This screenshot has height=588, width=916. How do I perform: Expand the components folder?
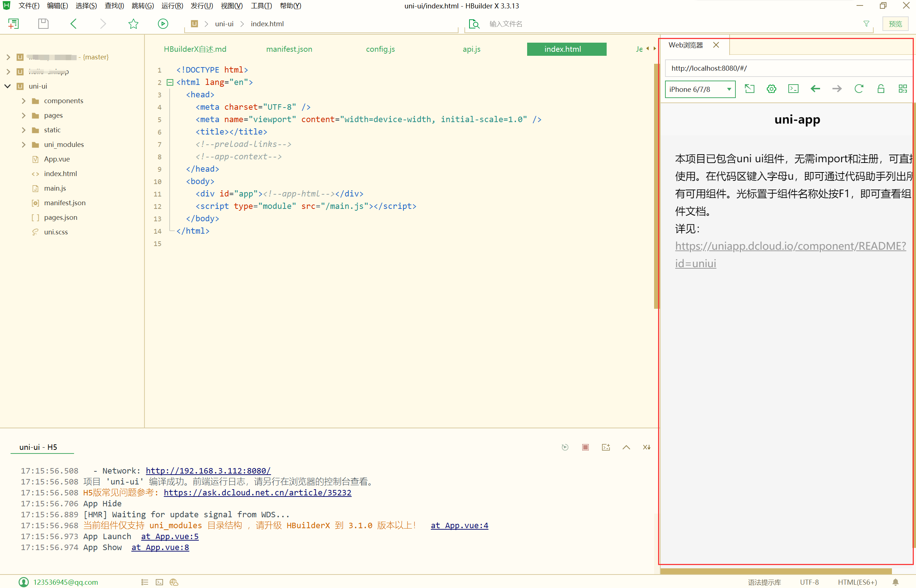24,101
